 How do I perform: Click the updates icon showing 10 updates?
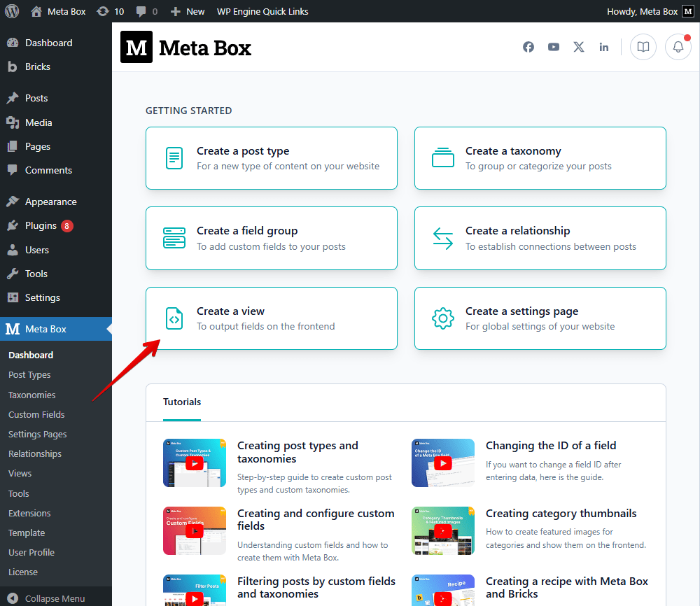point(110,11)
